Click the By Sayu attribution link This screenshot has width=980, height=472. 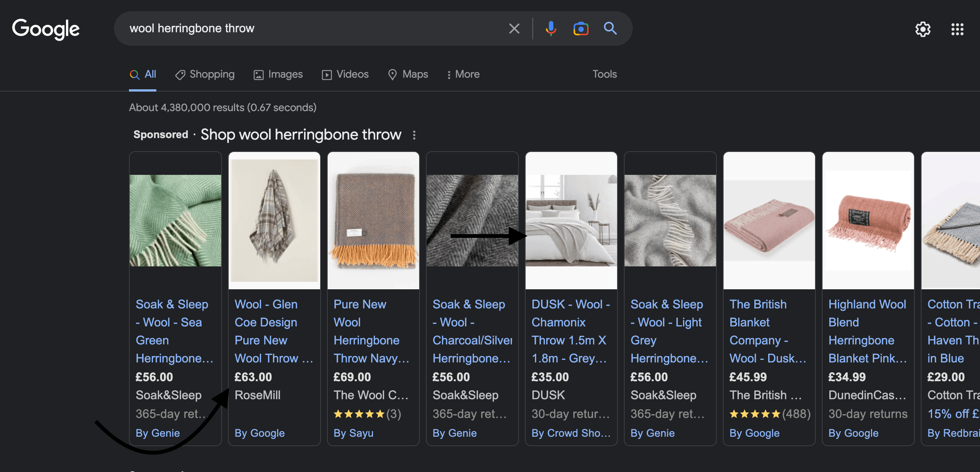click(x=354, y=433)
